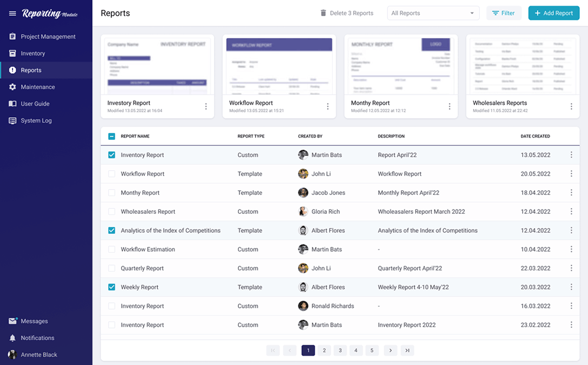Screen dimensions: 588x365
Task: Go to page 3 of results
Action: [x=340, y=350]
